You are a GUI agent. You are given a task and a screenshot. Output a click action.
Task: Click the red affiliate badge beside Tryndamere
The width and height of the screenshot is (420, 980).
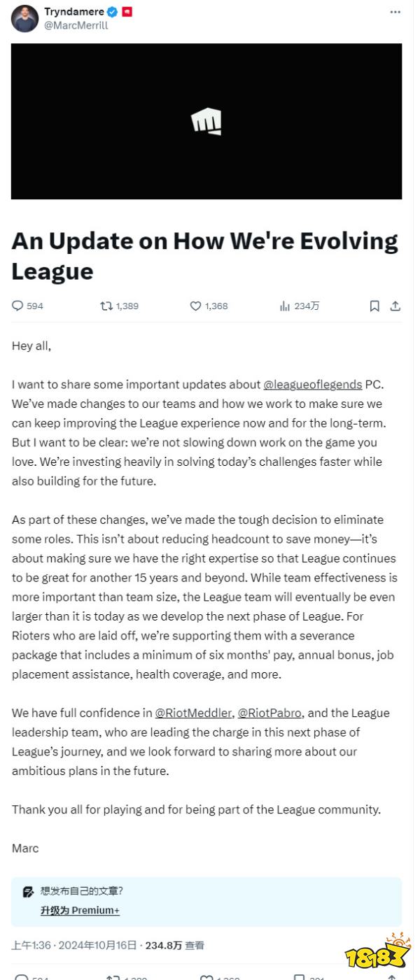pyautogui.click(x=127, y=12)
